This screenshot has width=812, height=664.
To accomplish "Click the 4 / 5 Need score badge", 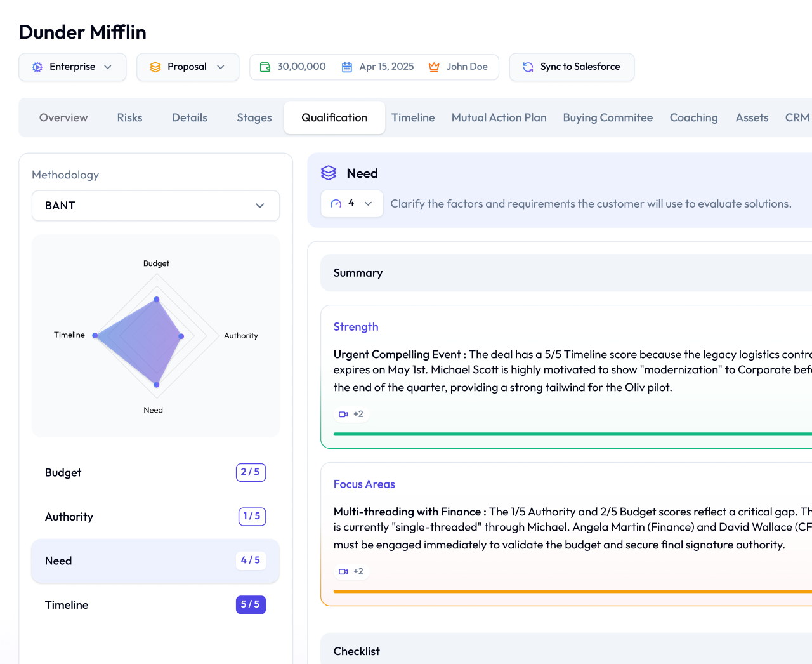I will 251,561.
